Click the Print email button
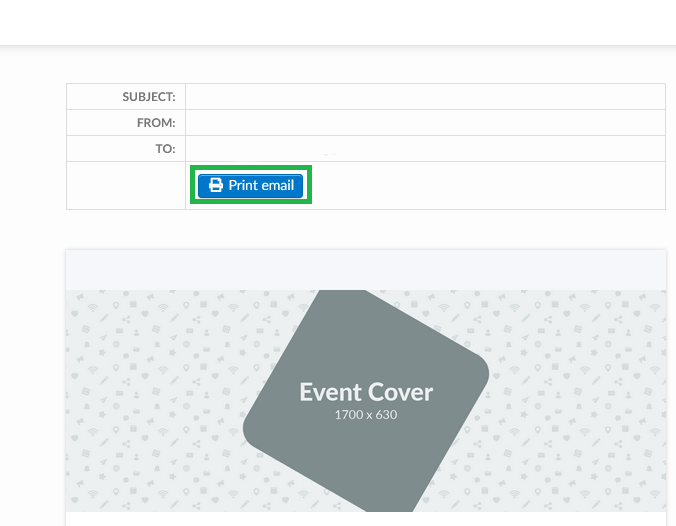 point(250,185)
